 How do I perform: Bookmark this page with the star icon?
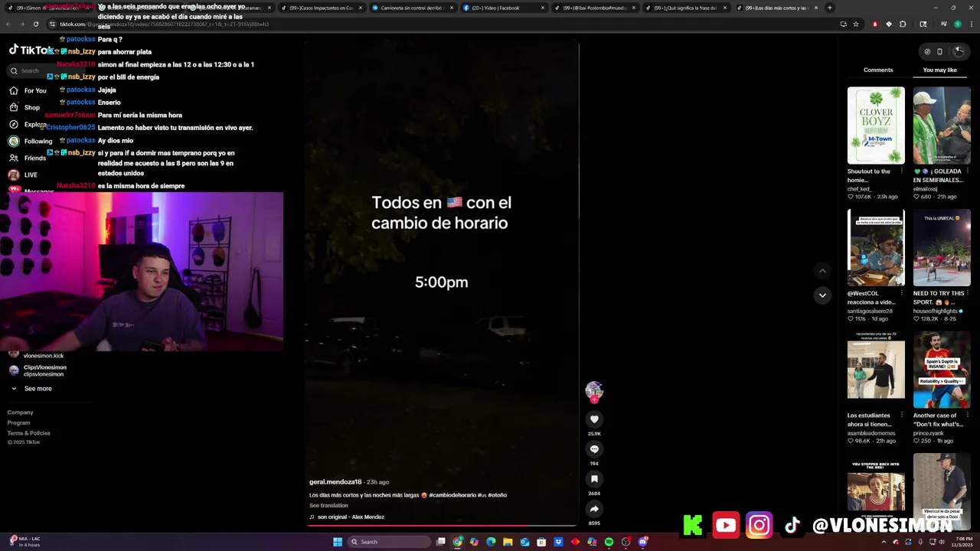click(856, 24)
